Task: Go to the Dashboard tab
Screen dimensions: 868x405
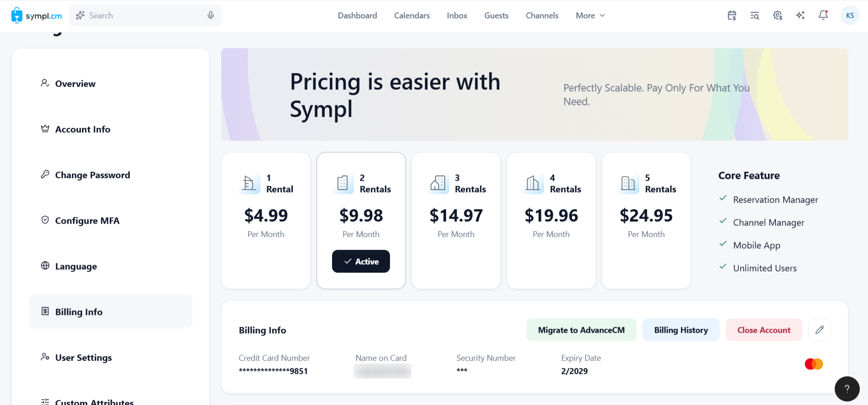Action: coord(357,16)
